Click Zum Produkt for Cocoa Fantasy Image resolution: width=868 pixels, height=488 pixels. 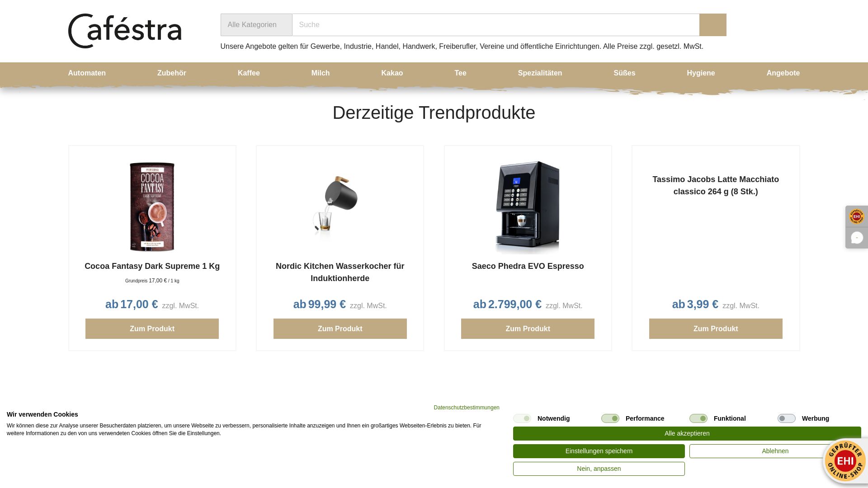tap(152, 329)
